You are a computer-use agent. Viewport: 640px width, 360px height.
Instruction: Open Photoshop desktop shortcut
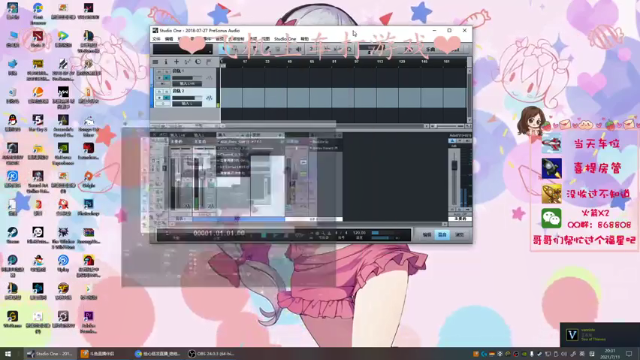tap(88, 207)
